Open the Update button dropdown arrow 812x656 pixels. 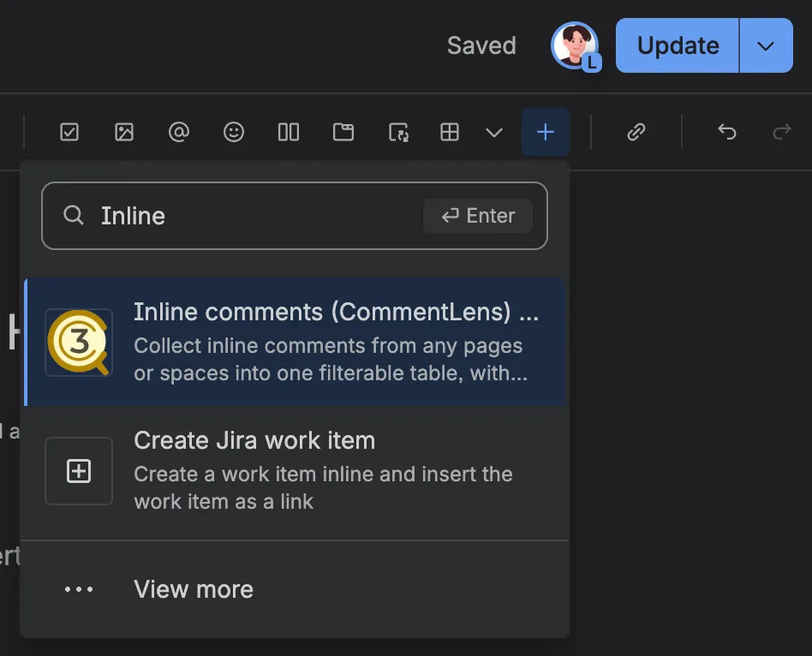pyautogui.click(x=766, y=45)
